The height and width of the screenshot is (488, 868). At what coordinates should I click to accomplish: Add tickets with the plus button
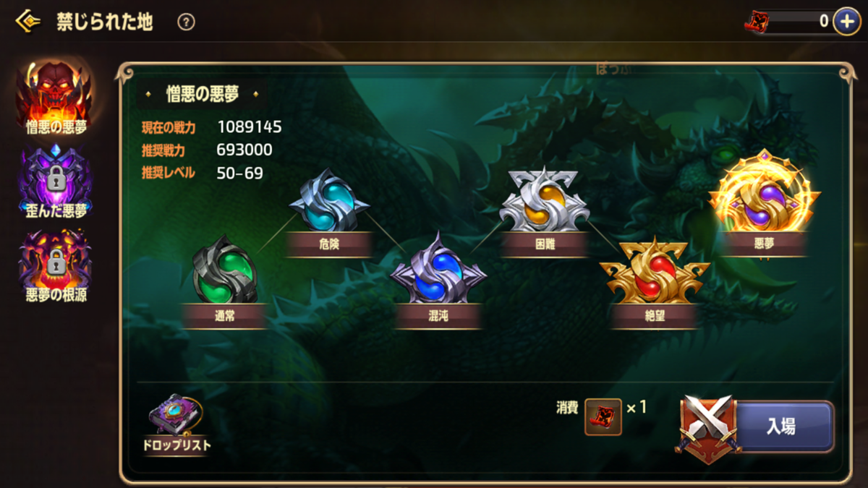point(846,21)
